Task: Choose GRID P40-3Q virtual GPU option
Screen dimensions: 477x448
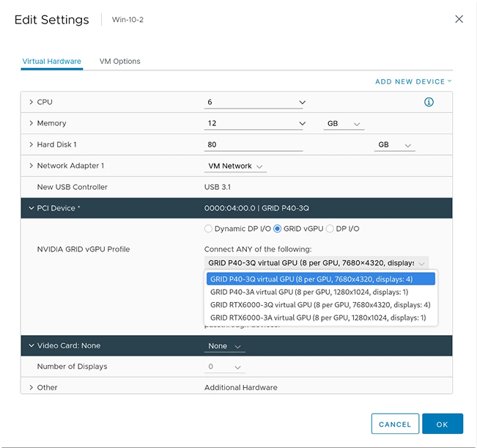Action: (321, 279)
